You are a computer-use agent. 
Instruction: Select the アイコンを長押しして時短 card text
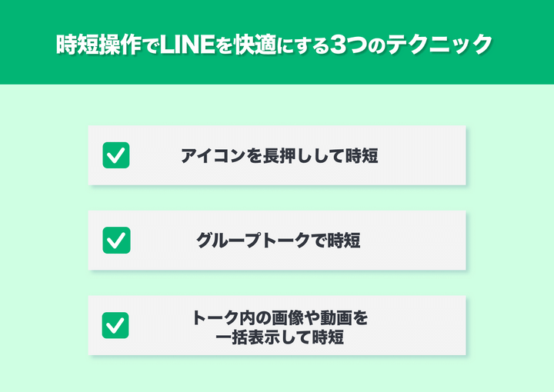tap(279, 156)
